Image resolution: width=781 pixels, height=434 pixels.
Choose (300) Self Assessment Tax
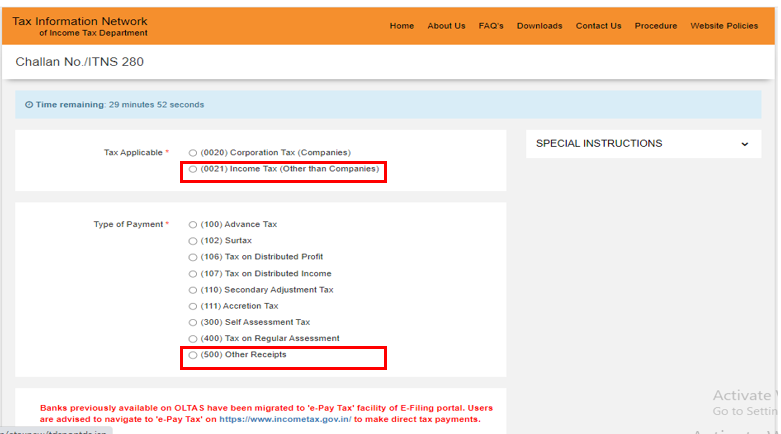tap(193, 323)
